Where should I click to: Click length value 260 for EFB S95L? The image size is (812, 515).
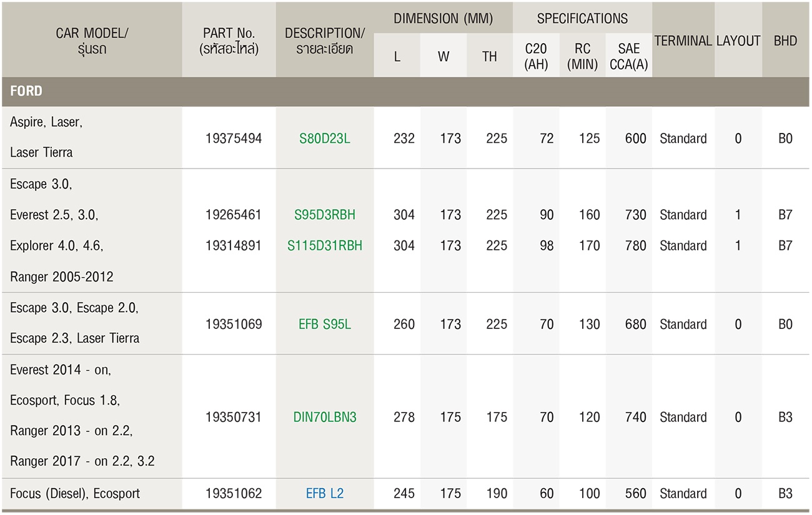(404, 325)
